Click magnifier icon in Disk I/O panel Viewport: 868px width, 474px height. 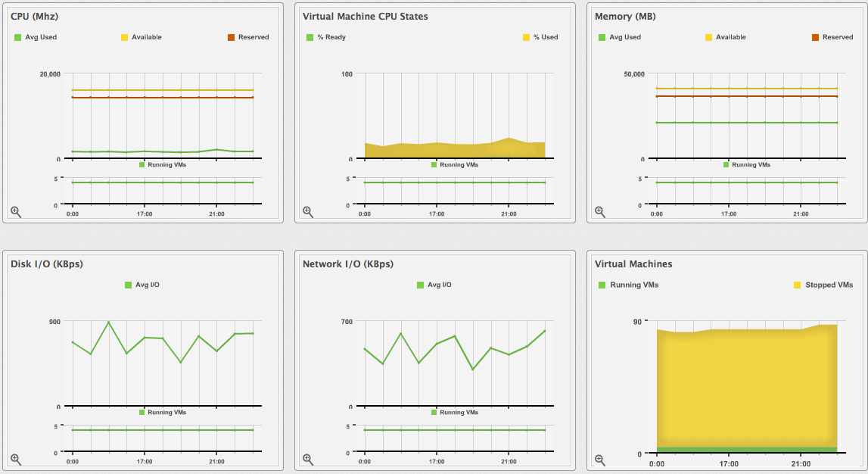[16, 460]
